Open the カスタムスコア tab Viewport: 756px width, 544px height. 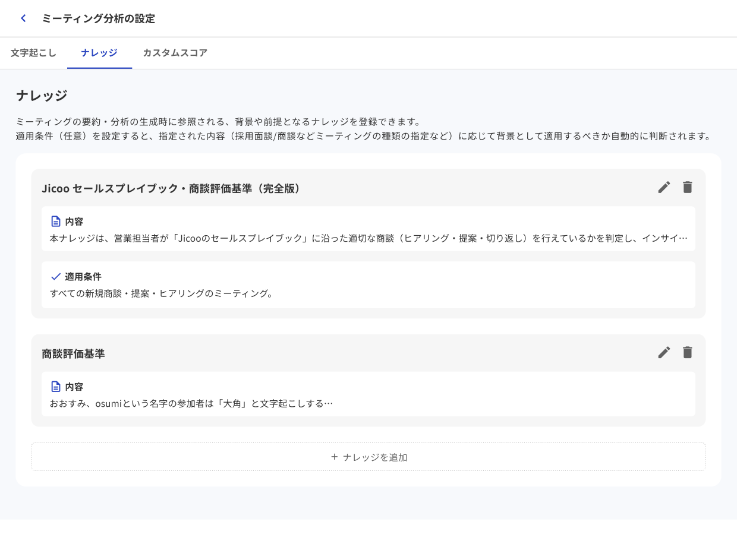175,53
